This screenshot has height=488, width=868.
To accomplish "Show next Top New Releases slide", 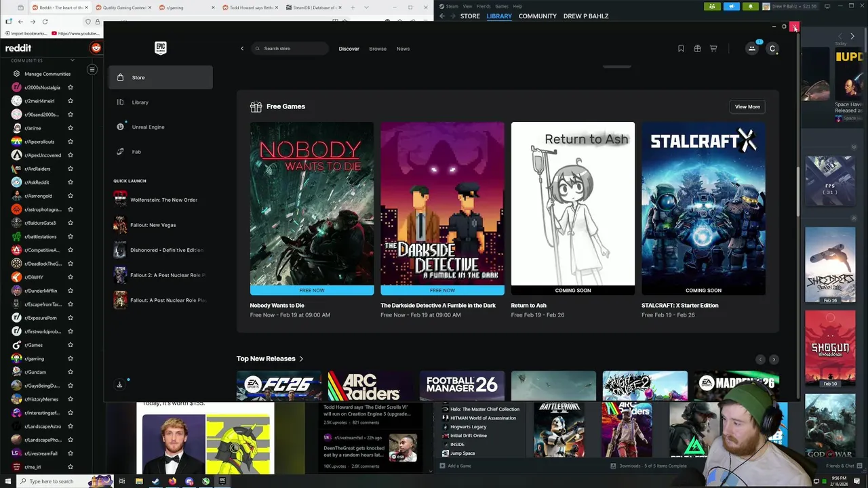I will click(774, 359).
